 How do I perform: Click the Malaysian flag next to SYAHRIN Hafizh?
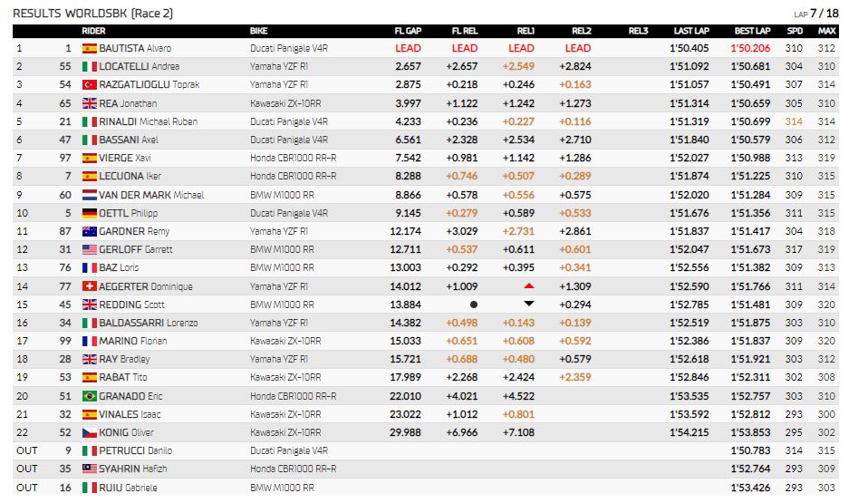tap(89, 469)
